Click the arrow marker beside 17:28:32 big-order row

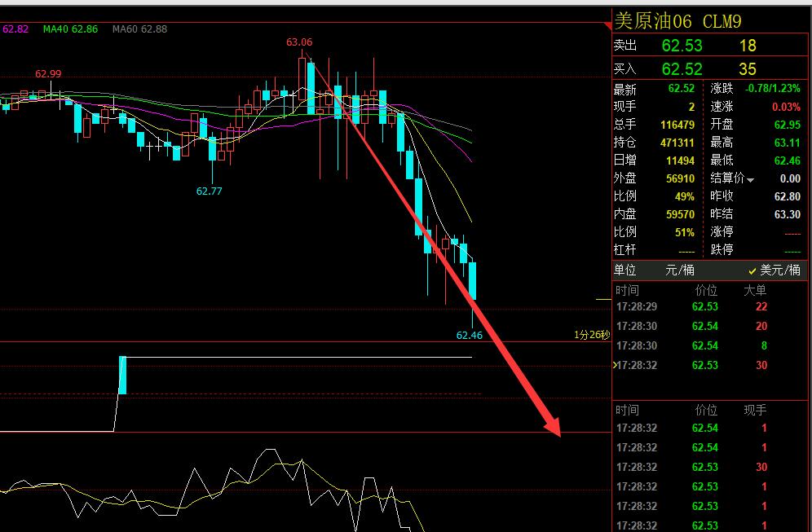(615, 366)
